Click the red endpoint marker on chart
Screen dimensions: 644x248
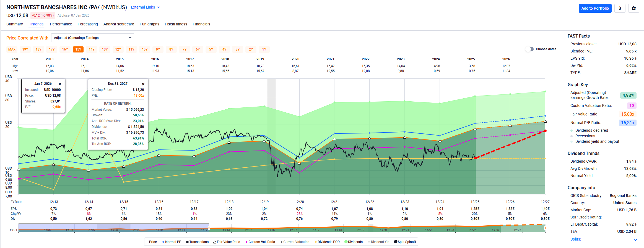(x=545, y=131)
